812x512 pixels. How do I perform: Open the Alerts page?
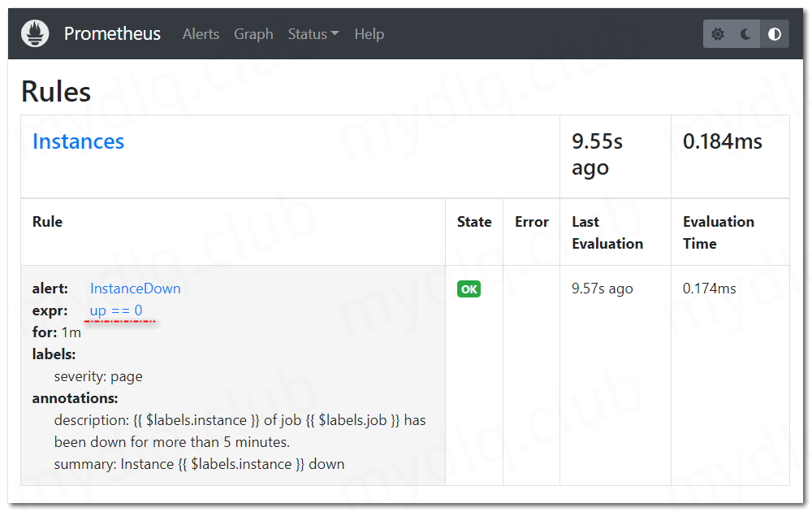click(201, 34)
